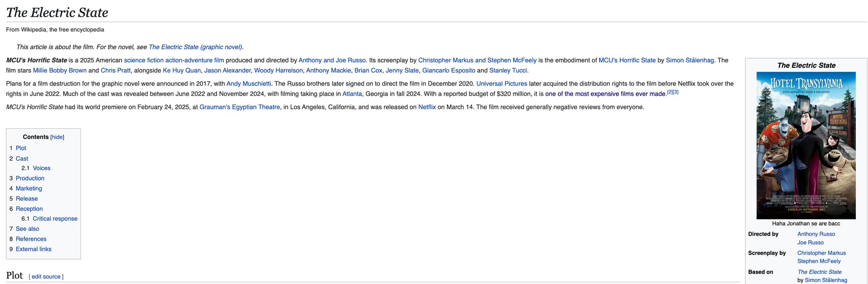
Task: Click edit source beside the Plot heading
Action: click(46, 277)
